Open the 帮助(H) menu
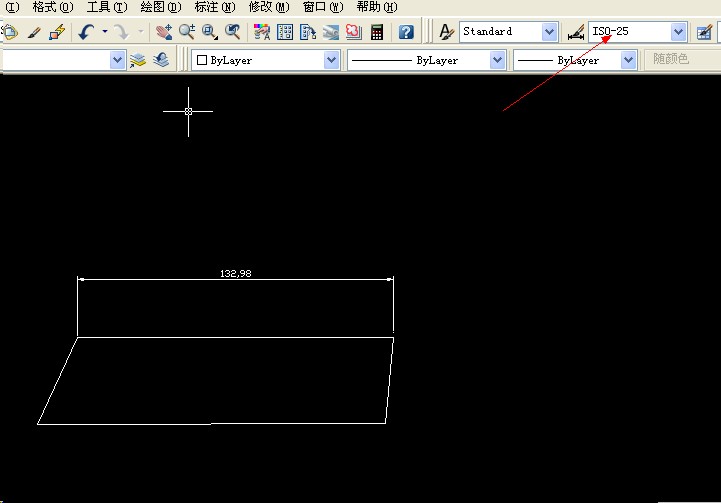Screen dimensions: 721x503 [x=377, y=7]
